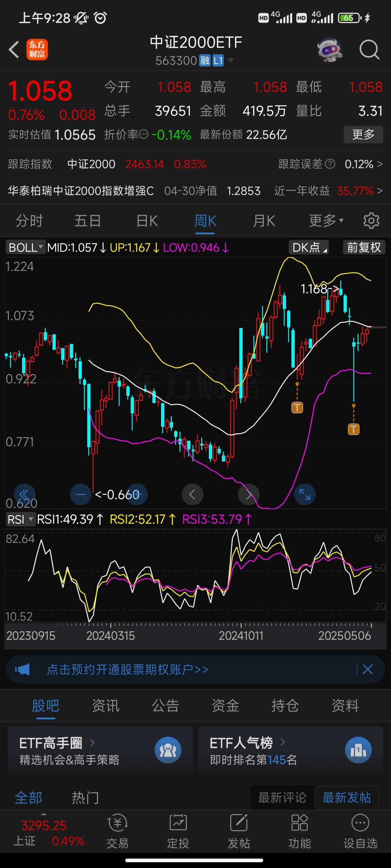Image resolution: width=391 pixels, height=868 pixels.
Task: Open the 股吧 tab
Action: point(46,706)
